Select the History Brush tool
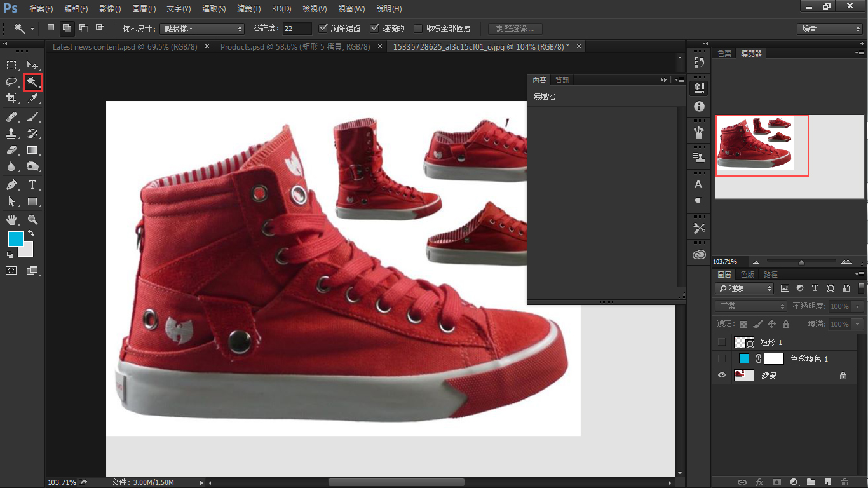The width and height of the screenshot is (868, 488). tap(32, 133)
